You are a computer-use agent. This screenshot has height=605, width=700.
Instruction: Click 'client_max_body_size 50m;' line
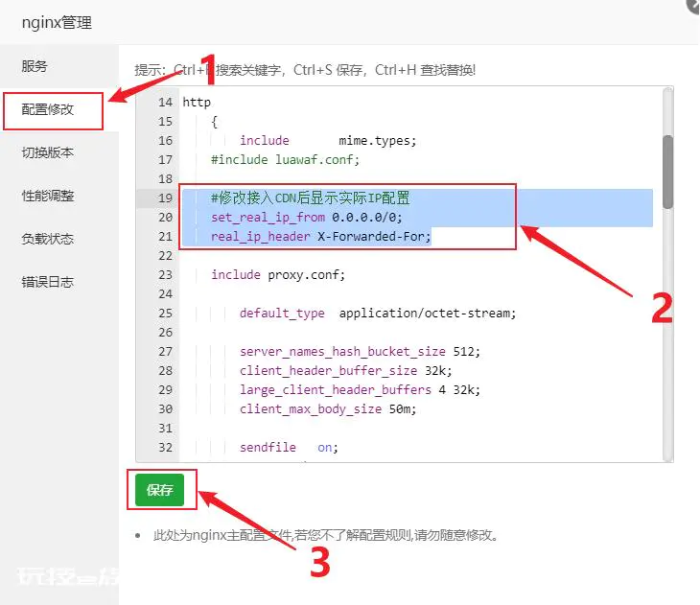pos(328,409)
